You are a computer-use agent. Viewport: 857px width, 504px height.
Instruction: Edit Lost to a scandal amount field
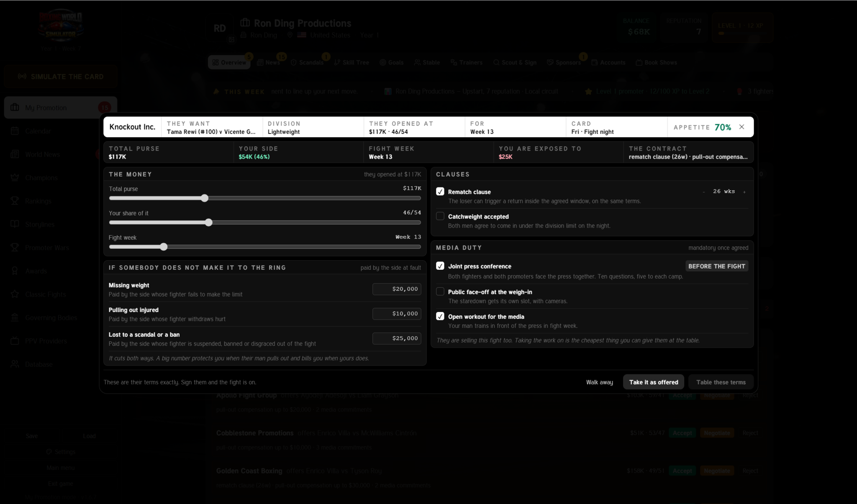[x=397, y=338]
